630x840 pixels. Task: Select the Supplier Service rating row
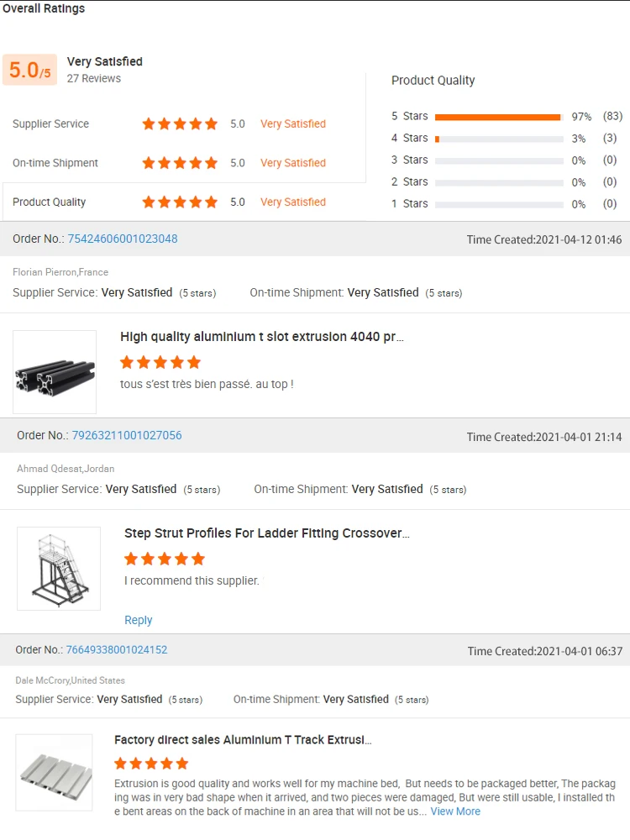pyautogui.click(x=50, y=124)
